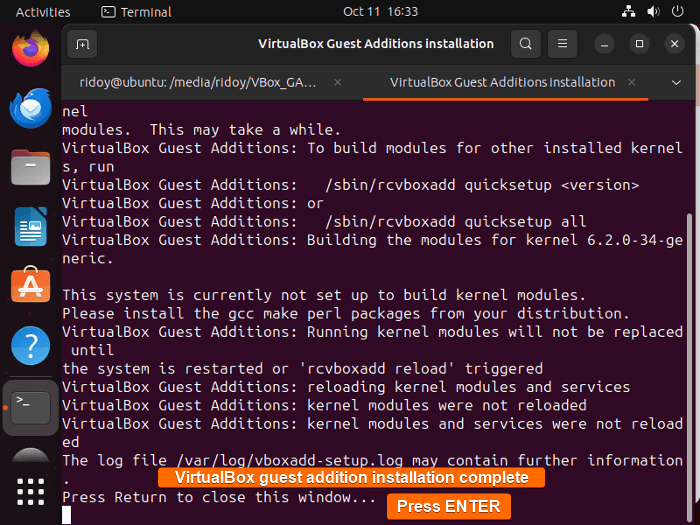Click line 'This system is currently not set up'
Image resolution: width=700 pixels, height=525 pixels.
324,295
